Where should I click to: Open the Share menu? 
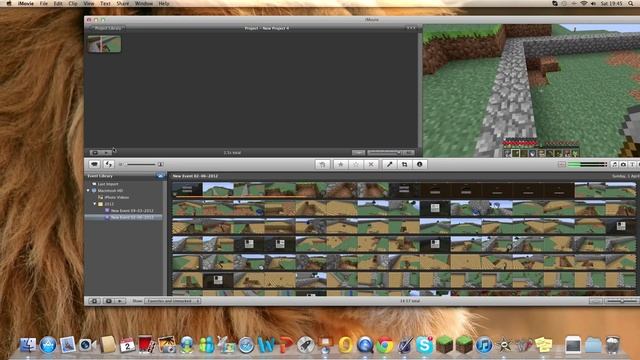pyautogui.click(x=122, y=3)
